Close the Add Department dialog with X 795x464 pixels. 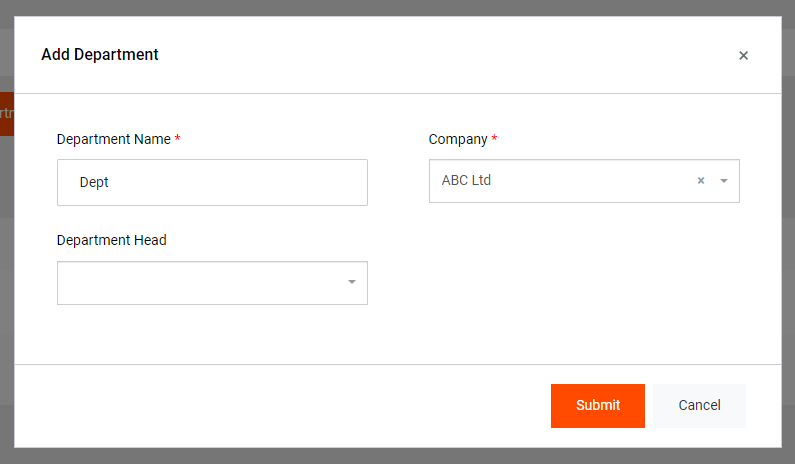[x=743, y=56]
